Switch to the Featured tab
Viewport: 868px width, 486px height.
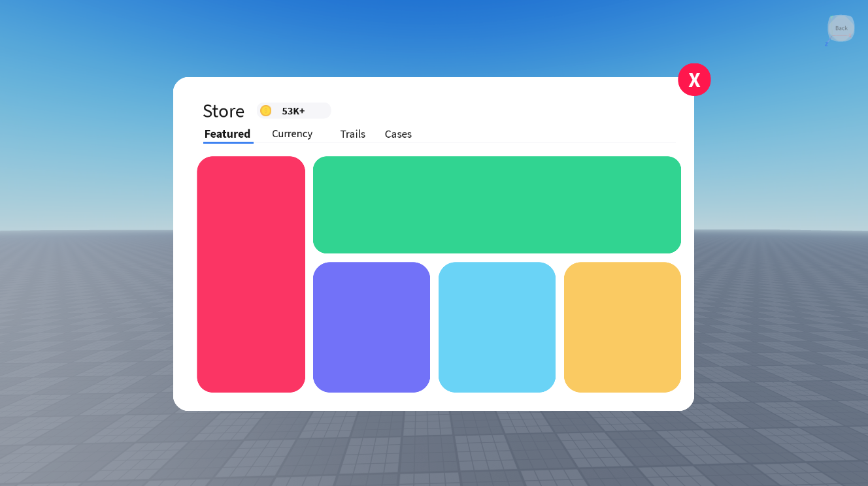pyautogui.click(x=227, y=134)
